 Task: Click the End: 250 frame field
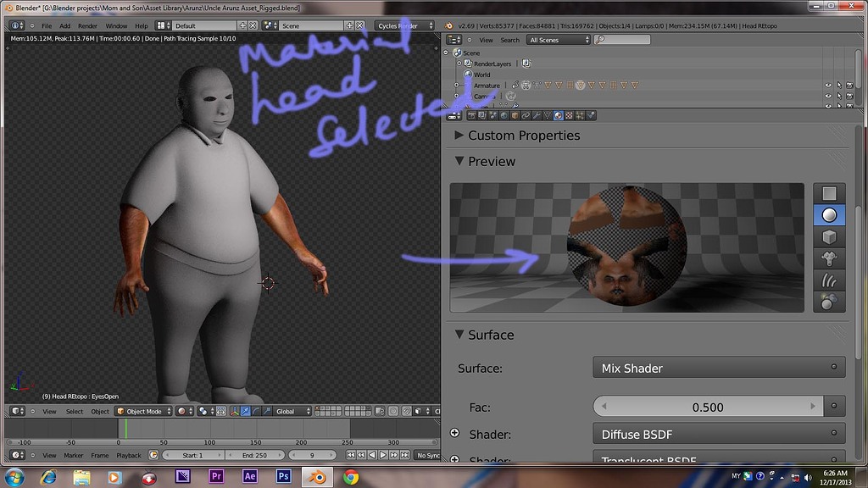(x=254, y=455)
